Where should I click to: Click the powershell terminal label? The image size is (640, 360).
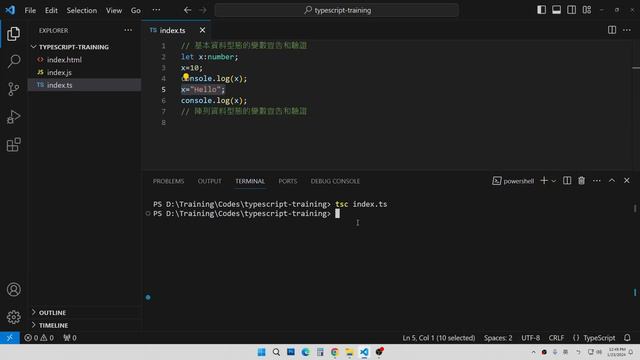513,181
